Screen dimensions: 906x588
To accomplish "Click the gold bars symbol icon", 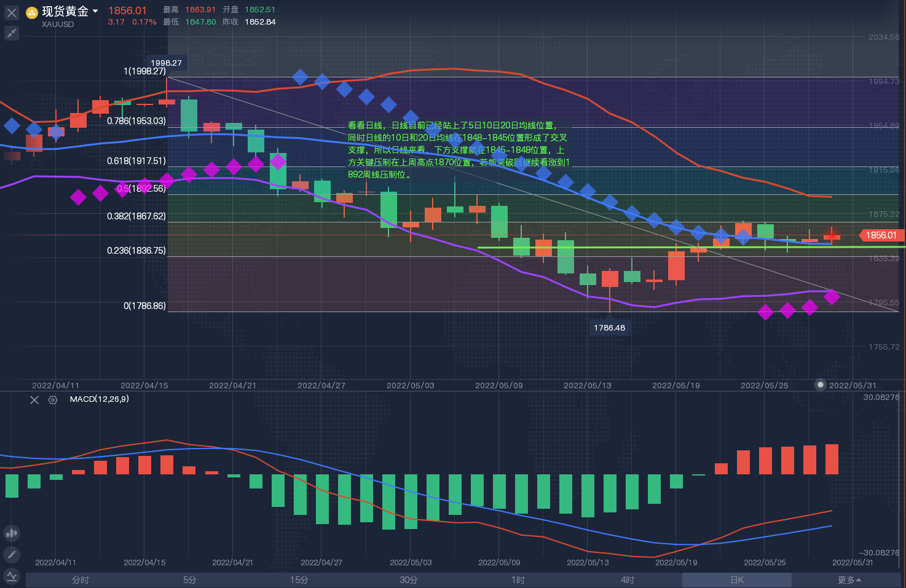I will (32, 12).
